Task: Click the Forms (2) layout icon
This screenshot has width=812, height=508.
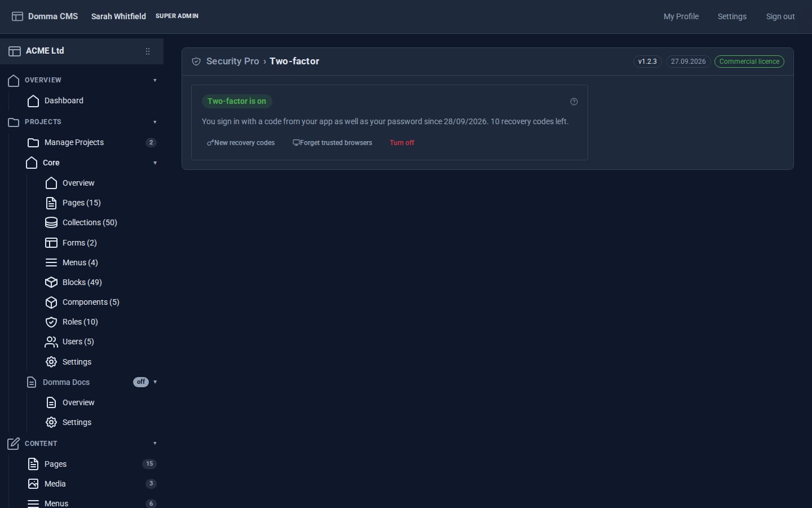Action: point(51,243)
